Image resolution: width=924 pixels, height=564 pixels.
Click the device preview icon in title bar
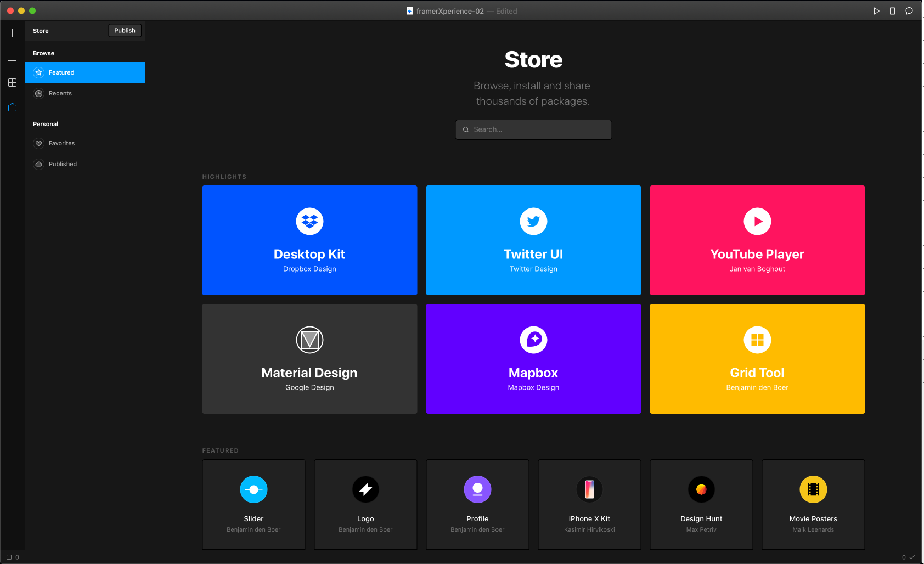892,11
